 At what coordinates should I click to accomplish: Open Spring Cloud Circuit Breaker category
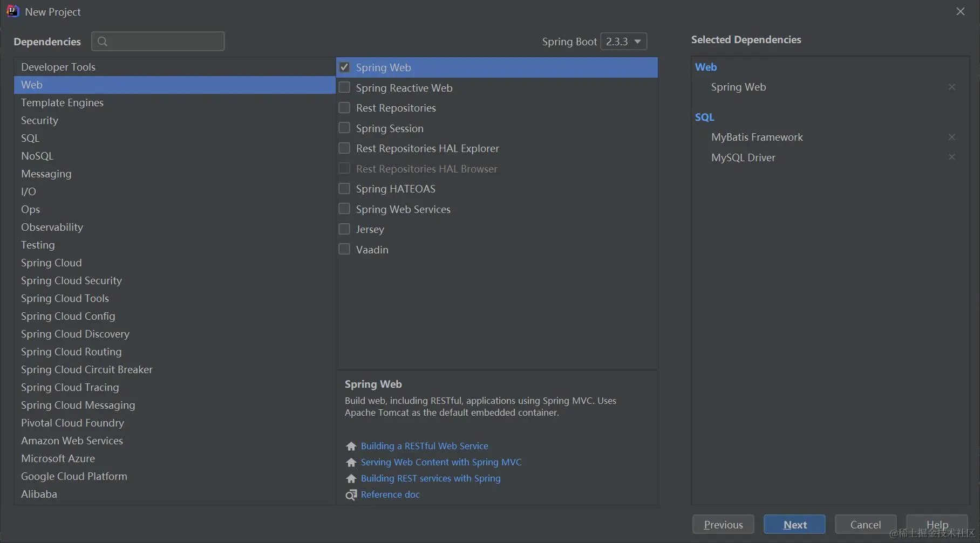(174, 369)
